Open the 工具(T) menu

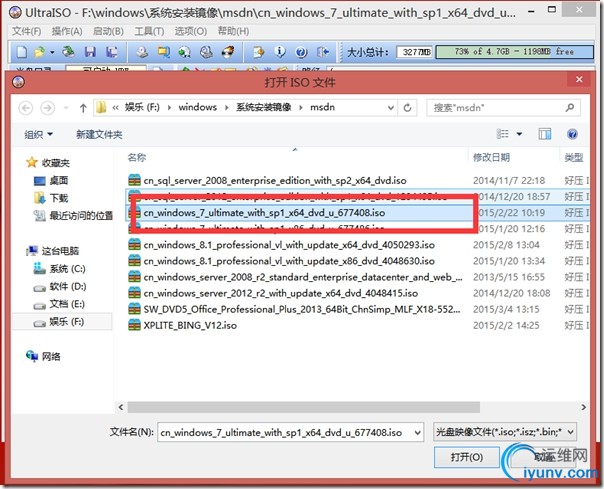coord(149,31)
